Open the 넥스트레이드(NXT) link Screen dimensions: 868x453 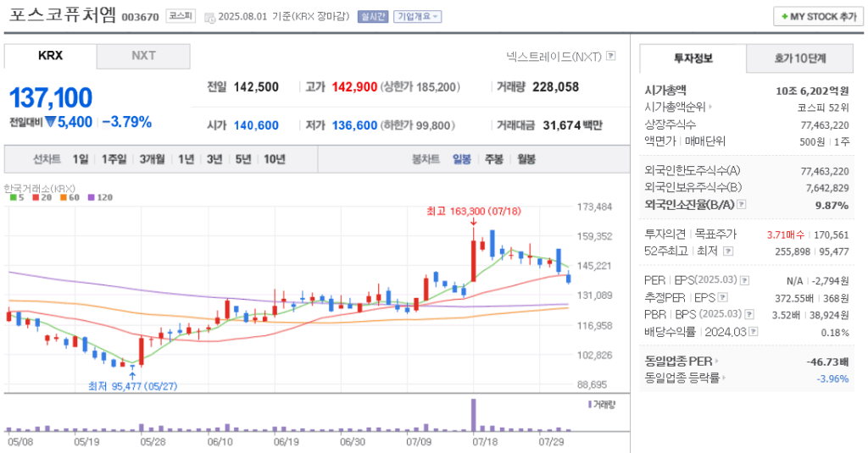pyautogui.click(x=554, y=57)
